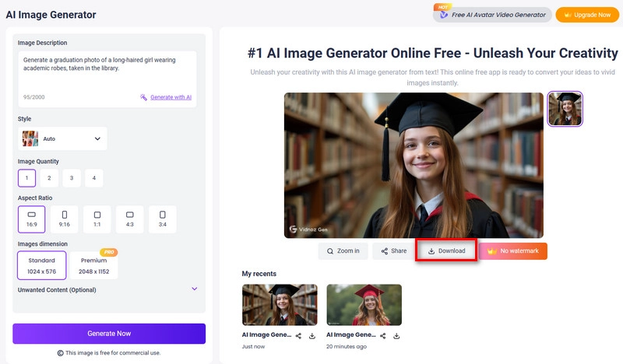623x364 pixels.
Task: Click the Upgrade Now button
Action: [x=587, y=15]
